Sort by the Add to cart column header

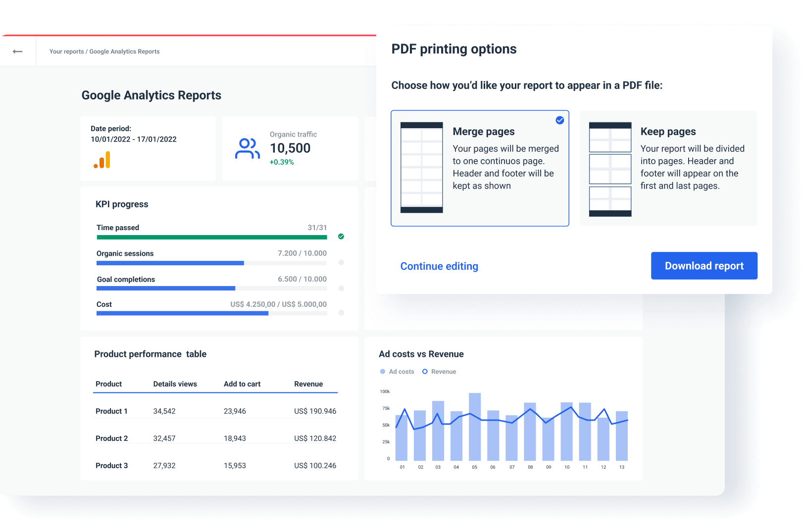(242, 384)
